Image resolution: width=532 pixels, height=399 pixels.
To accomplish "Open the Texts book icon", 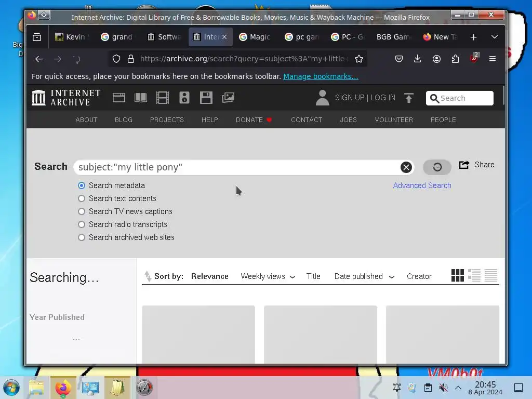I will pos(140,98).
